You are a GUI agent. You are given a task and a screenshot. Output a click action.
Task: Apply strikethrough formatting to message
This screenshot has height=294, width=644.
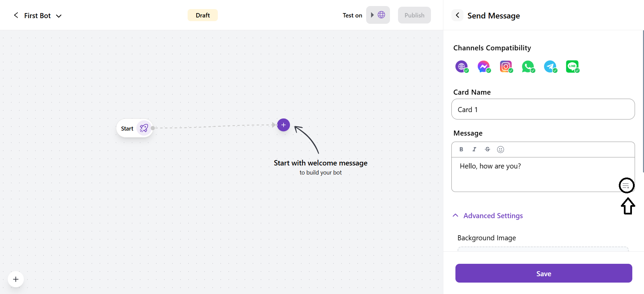(487, 149)
